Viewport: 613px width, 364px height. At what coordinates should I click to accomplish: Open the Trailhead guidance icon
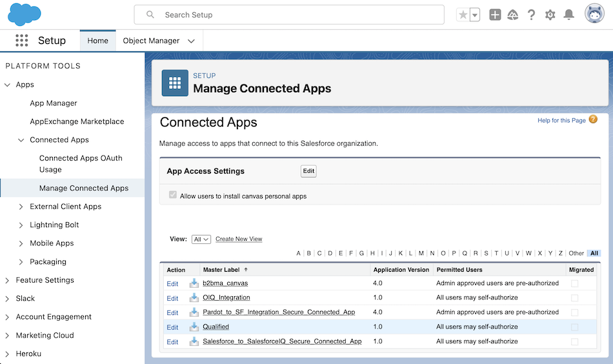[512, 15]
